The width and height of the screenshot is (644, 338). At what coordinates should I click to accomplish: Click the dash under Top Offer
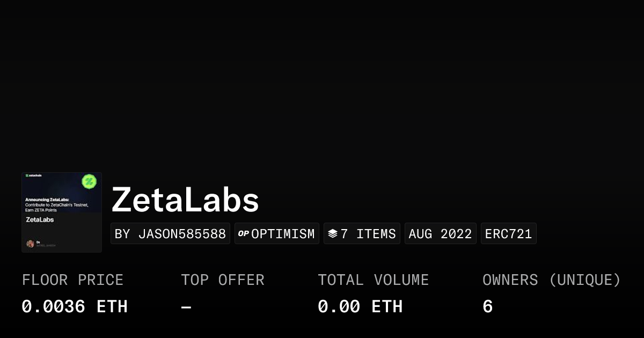pos(186,306)
